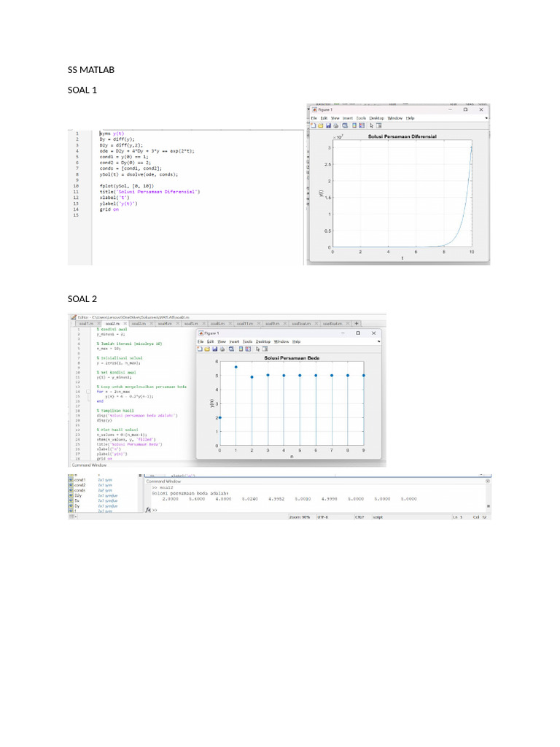Viewport: 560px width, 747px height.
Task: Click New Figure icon in Solusi Persamaan Diferensial window
Action: point(313,125)
